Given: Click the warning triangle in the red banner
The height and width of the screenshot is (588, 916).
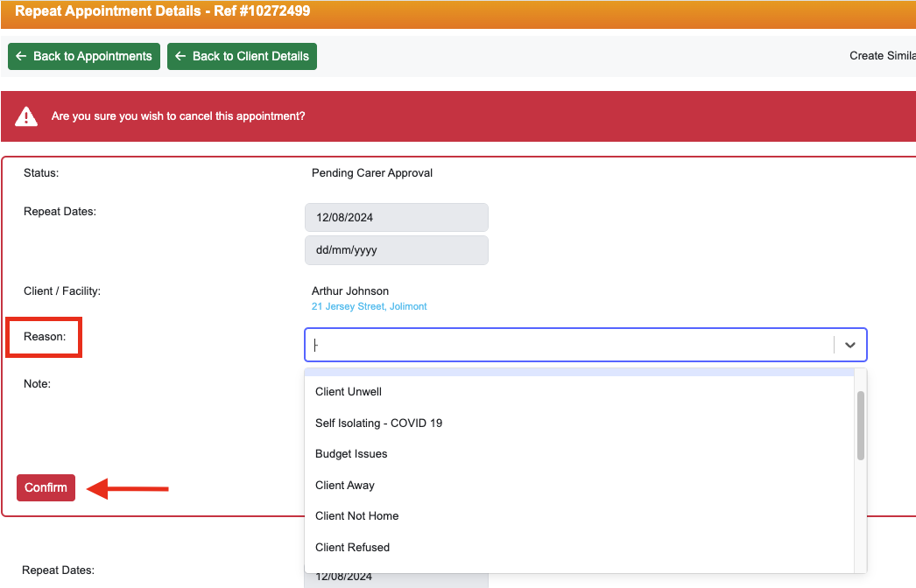Looking at the screenshot, I should pyautogui.click(x=25, y=114).
